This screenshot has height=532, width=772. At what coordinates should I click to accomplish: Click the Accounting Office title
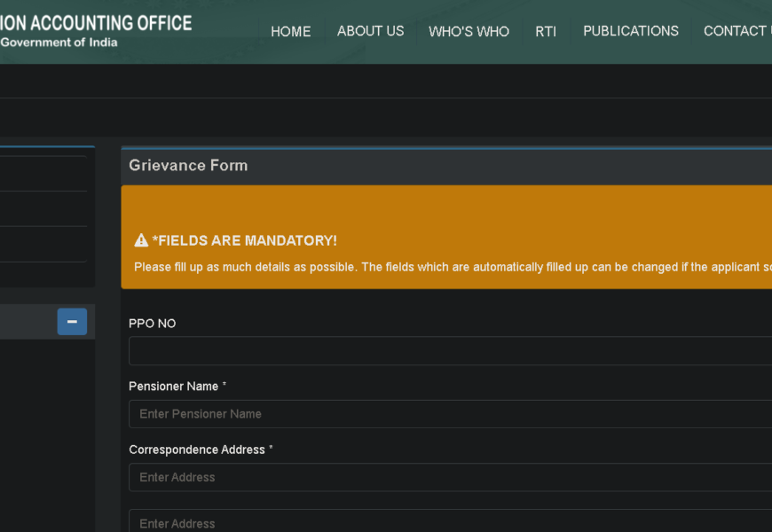coord(96,23)
